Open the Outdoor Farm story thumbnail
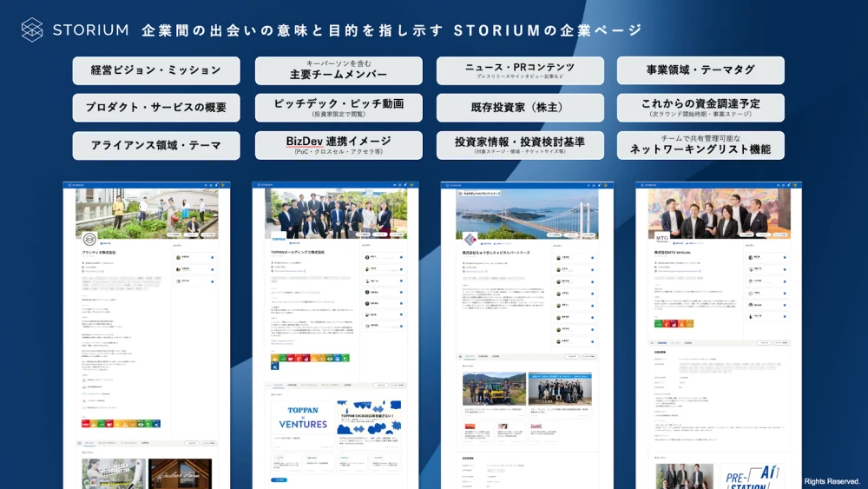 [x=180, y=473]
